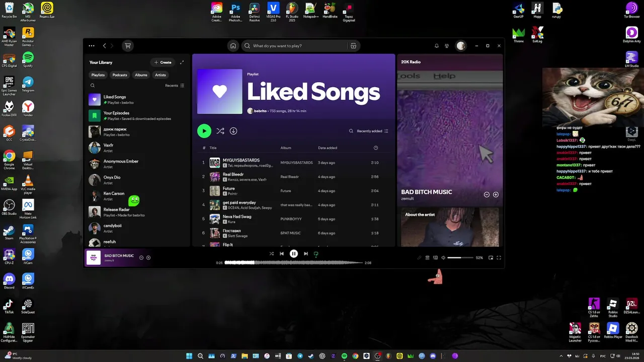Open the Recents sort dropdown
Screen dimensions: 644x362
coord(175,85)
